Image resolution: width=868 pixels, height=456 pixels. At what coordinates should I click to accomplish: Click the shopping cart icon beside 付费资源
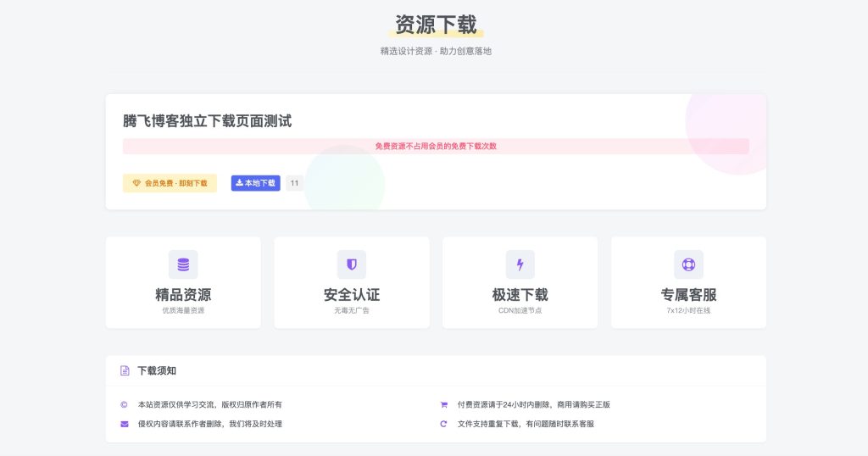click(443, 405)
